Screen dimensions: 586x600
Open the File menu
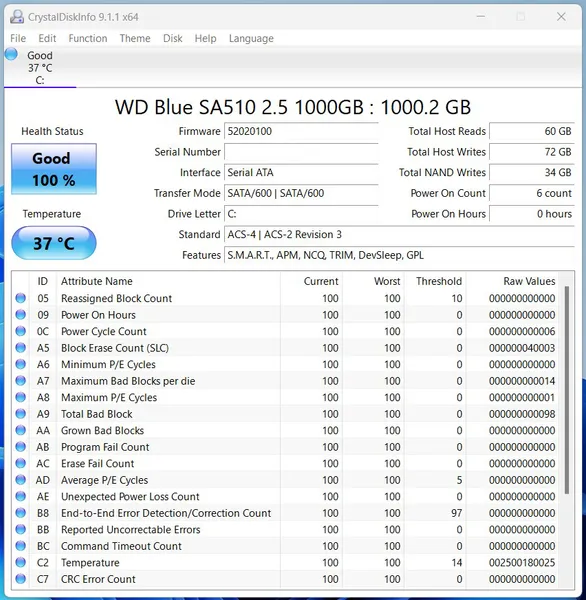(18, 38)
